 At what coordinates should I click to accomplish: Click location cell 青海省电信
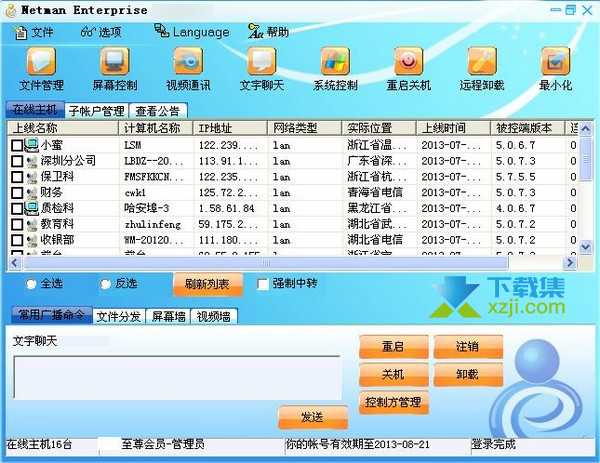[x=375, y=192]
